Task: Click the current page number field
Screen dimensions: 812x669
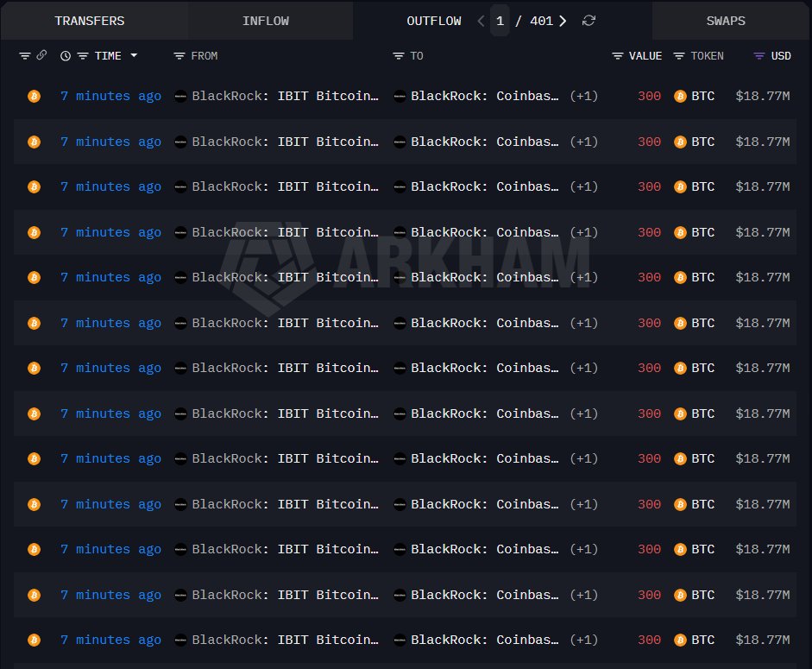Action: (x=500, y=21)
